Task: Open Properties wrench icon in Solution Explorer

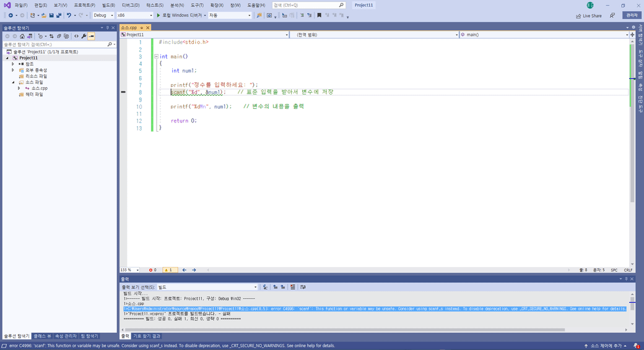Action: tap(84, 36)
